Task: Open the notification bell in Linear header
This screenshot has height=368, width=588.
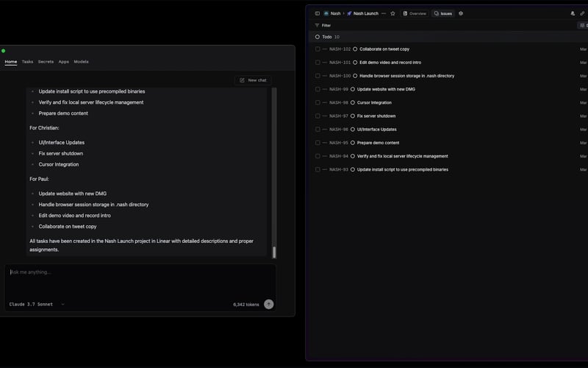Action: 573,13
